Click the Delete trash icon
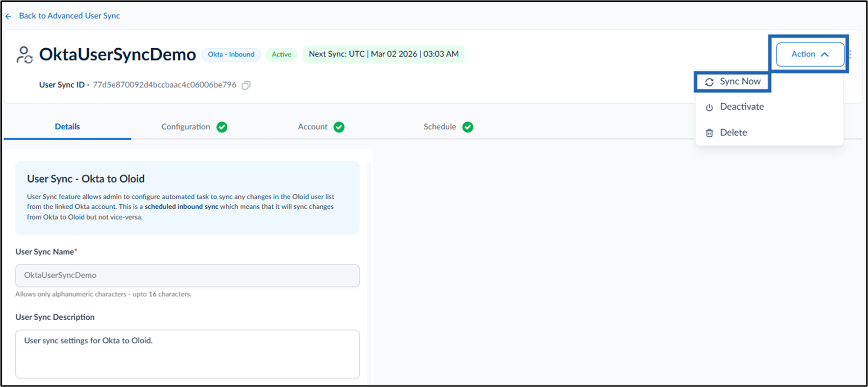Image resolution: width=868 pixels, height=387 pixels. 709,133
